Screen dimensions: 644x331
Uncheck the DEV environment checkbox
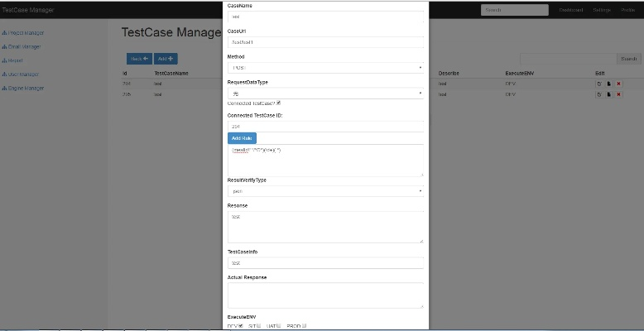point(241,325)
